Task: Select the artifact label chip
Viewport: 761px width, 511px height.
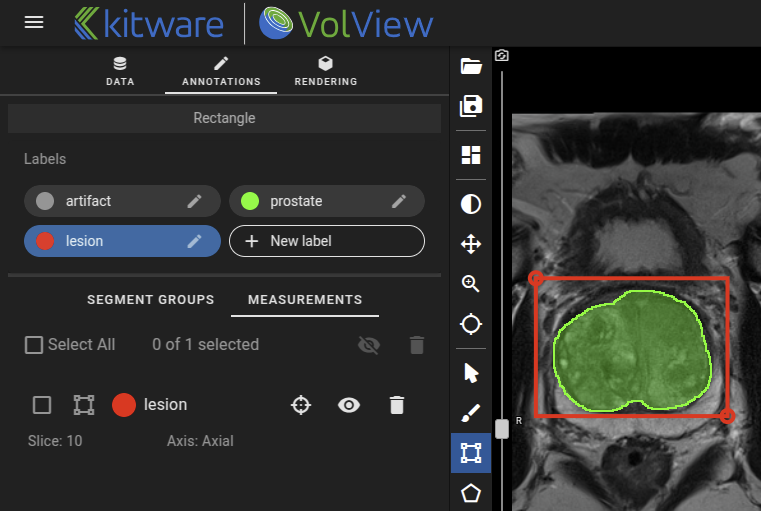Action: (122, 201)
